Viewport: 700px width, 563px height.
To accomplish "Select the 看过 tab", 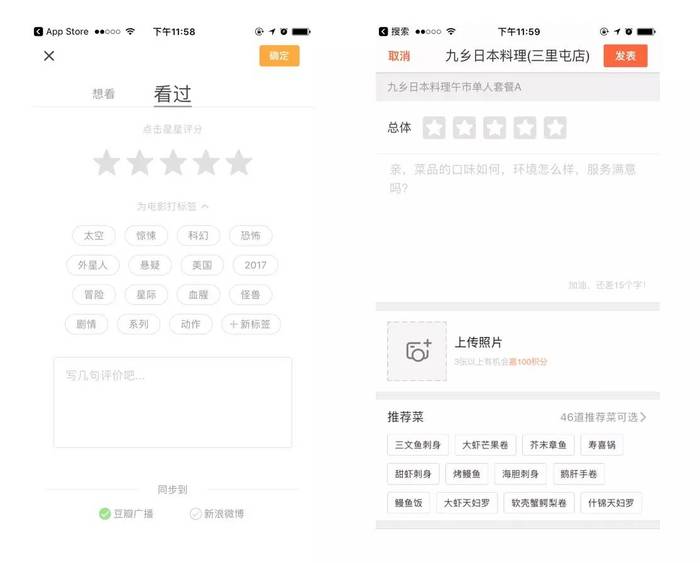I will coord(173,94).
